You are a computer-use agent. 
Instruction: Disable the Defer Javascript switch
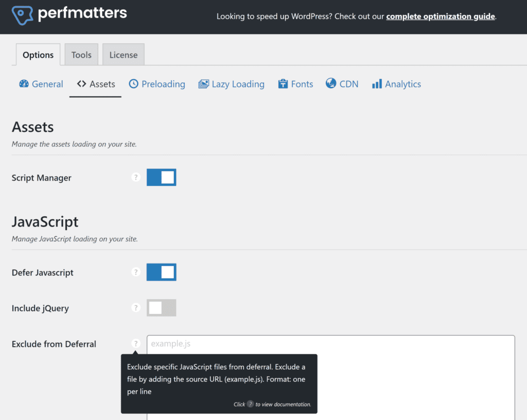coord(161,272)
